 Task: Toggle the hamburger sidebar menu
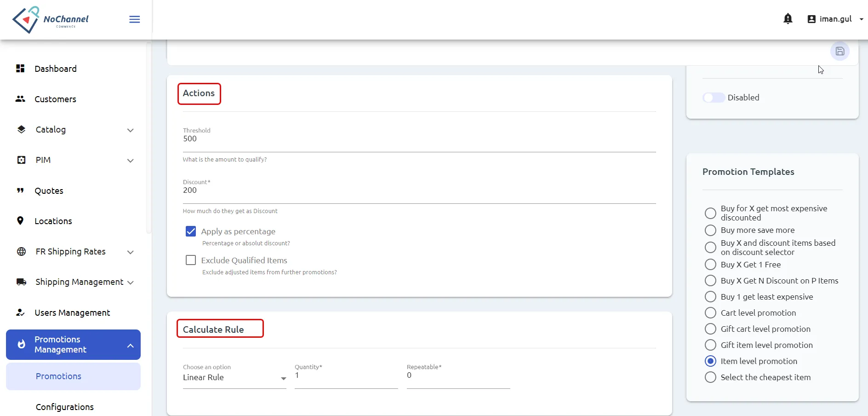[135, 19]
